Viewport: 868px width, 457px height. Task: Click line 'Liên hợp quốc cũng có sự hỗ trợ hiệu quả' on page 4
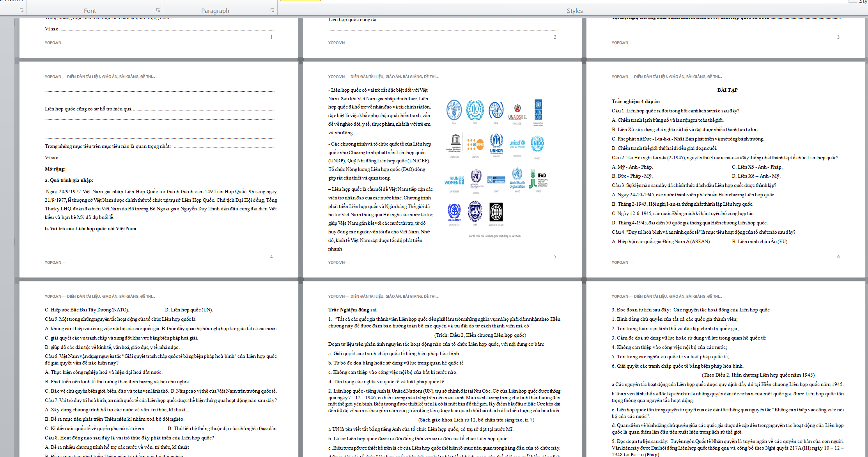(x=159, y=109)
